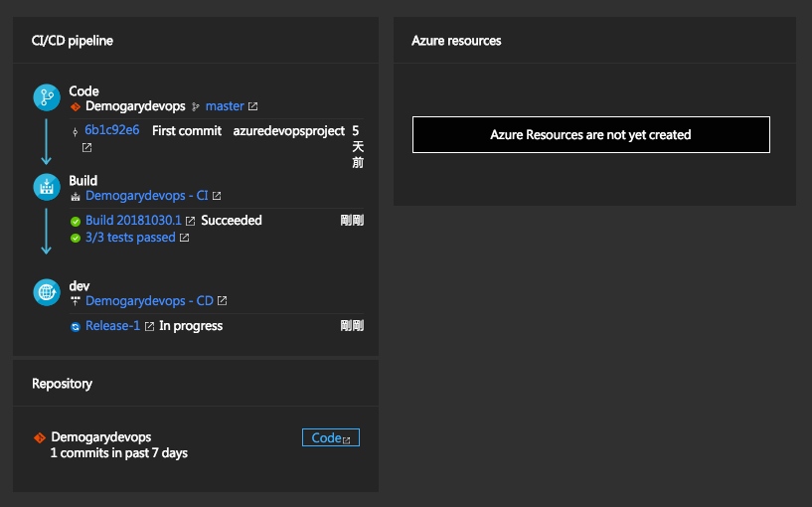
Task: Click the Code stage branch icon
Action: [46, 97]
